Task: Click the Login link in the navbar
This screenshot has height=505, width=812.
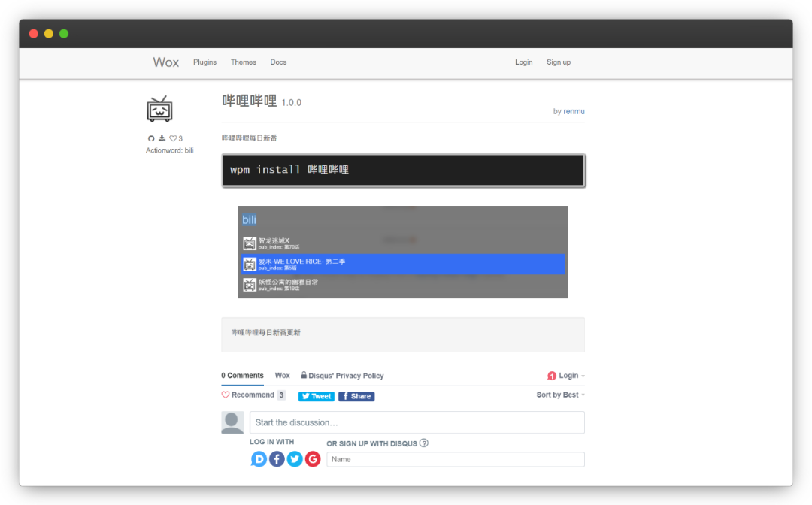Action: pos(523,62)
